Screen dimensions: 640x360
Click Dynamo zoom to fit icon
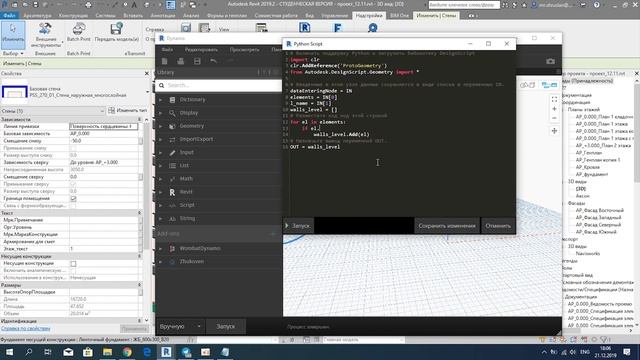(554, 99)
